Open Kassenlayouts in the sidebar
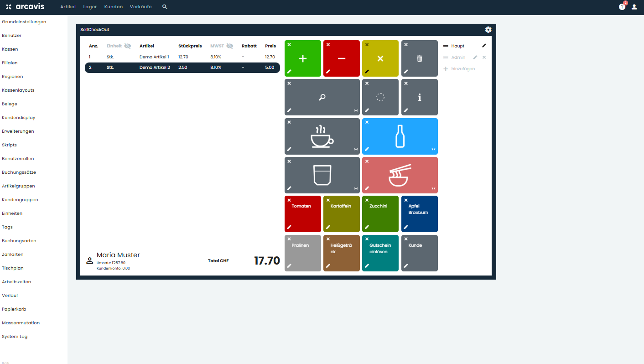644x364 pixels. click(x=18, y=90)
